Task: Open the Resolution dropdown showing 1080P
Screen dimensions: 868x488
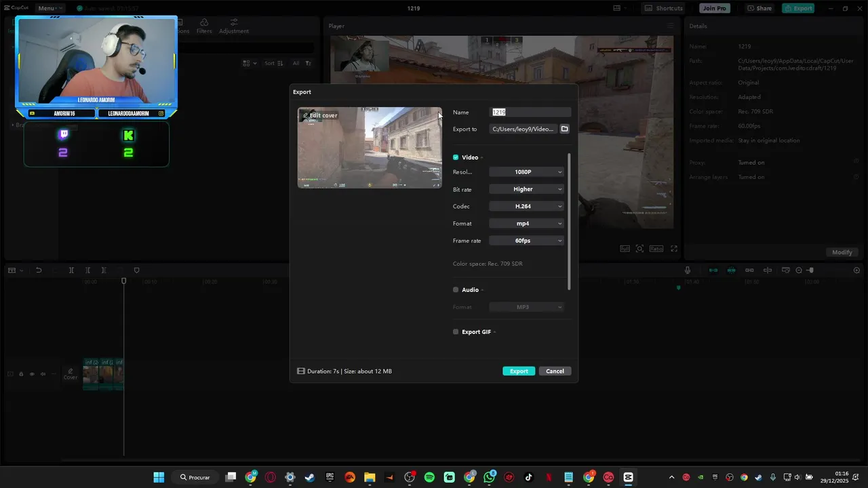Action: (526, 172)
